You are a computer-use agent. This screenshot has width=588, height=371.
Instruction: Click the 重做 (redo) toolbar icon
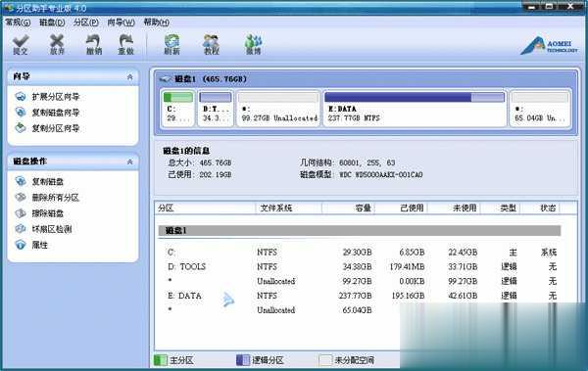[126, 45]
